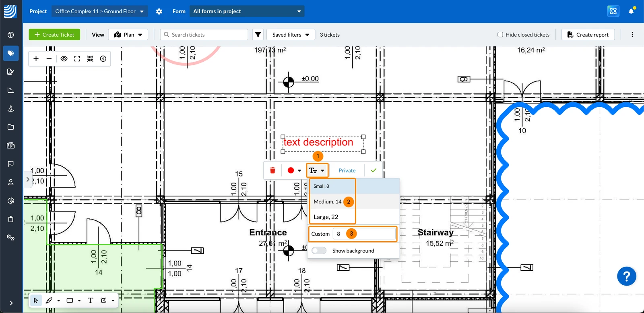644x313 pixels.
Task: Delete annotation with red trash icon
Action: click(x=272, y=170)
